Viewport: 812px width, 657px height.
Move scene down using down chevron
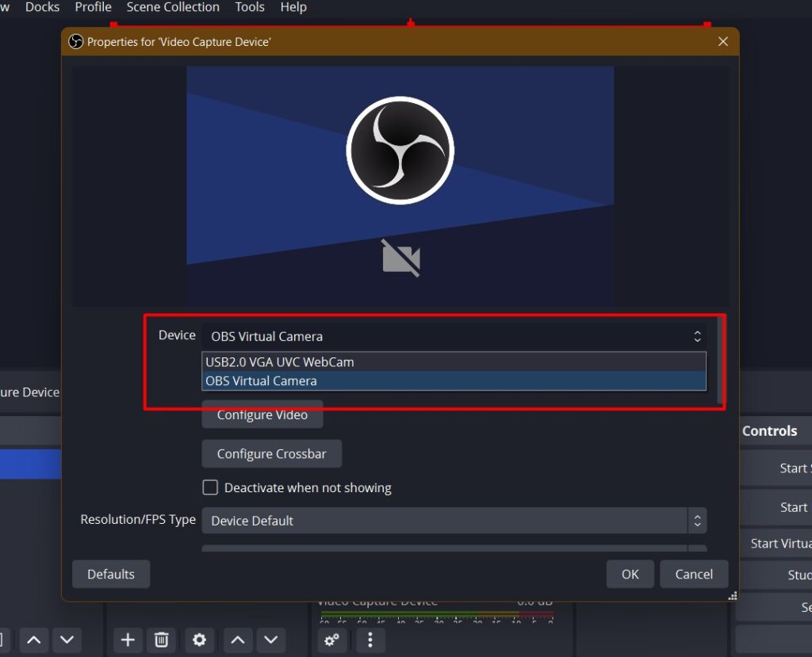(x=67, y=640)
